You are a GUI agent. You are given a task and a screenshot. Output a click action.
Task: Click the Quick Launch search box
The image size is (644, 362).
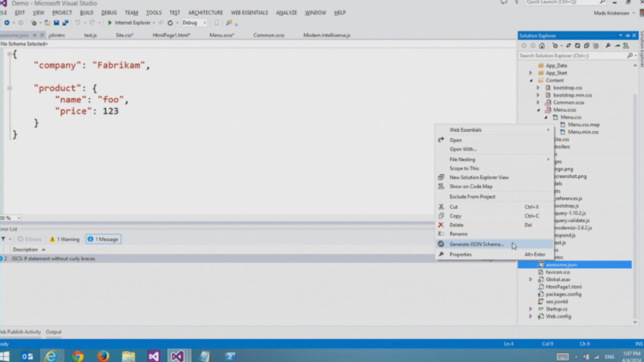click(565, 3)
